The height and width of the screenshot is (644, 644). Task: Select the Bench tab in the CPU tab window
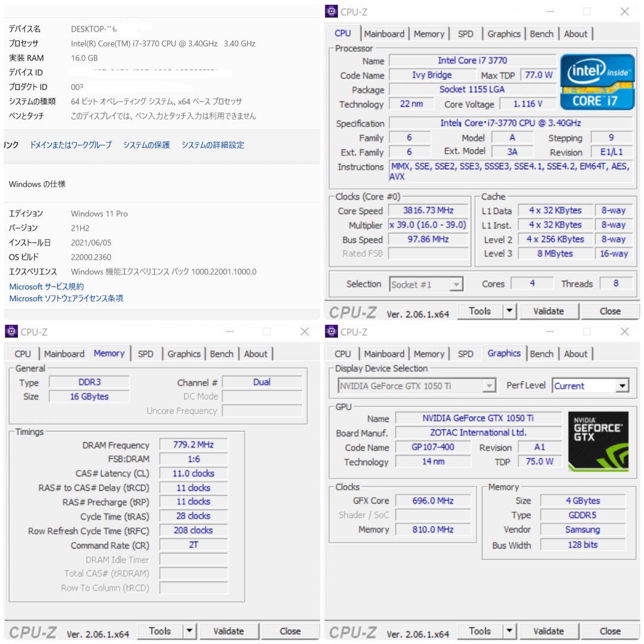tap(541, 33)
